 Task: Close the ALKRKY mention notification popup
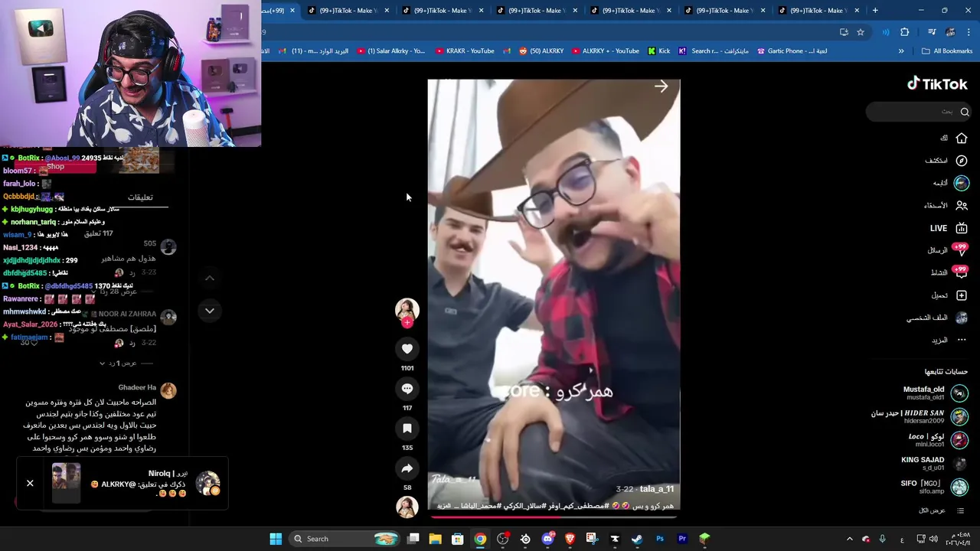click(x=30, y=483)
